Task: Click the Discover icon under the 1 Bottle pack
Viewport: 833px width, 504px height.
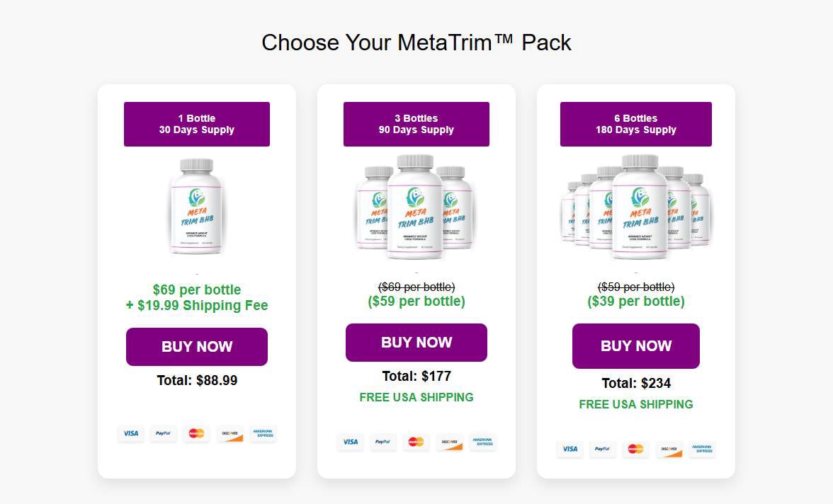Action: coord(229,434)
